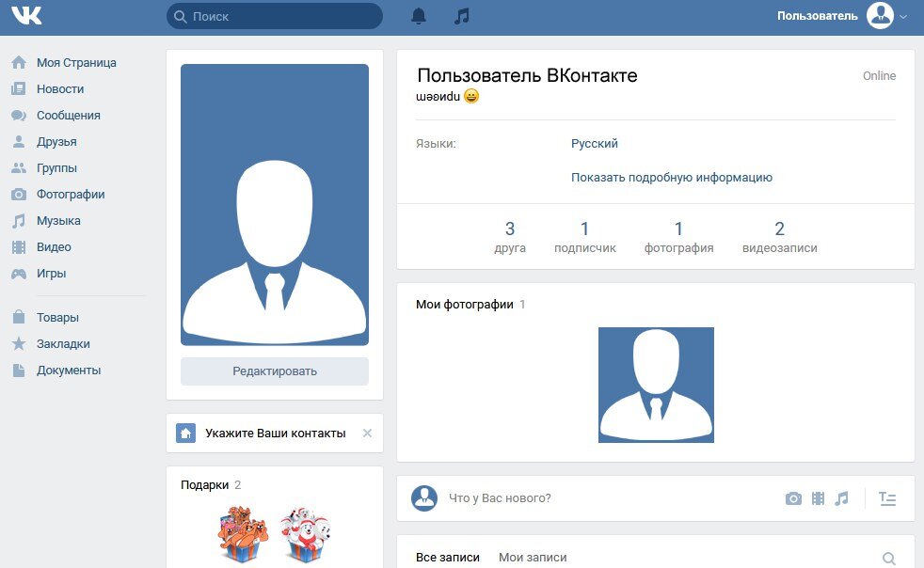The image size is (924, 568).
Task: Focus the Поиск search field
Action: [275, 17]
